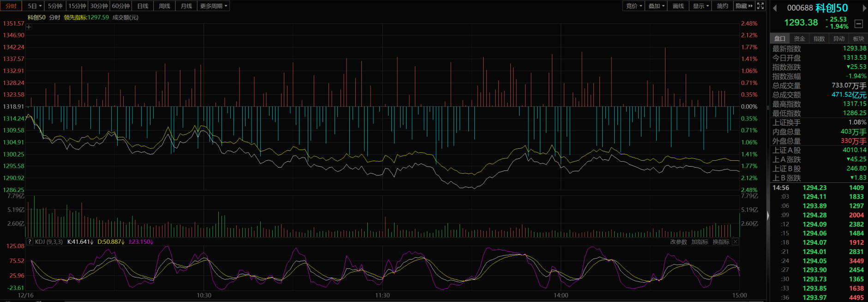This screenshot has width=868, height=302.
Task: Click the plus icon at chart corner
Action: [29, 27]
